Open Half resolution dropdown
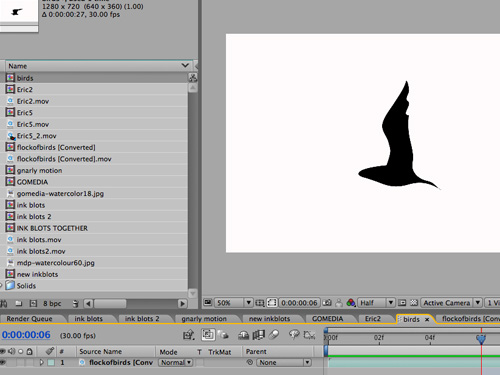Screen dimensions: 500x375 coord(376,303)
